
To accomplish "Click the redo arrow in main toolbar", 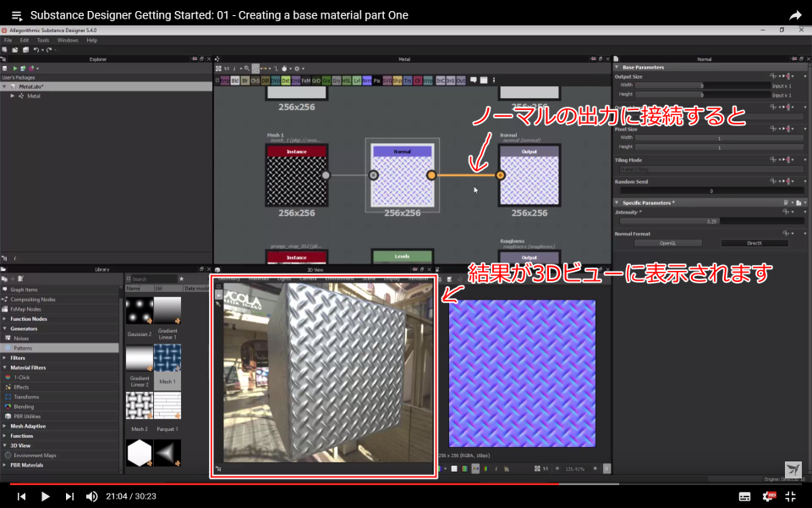I will pos(49,50).
